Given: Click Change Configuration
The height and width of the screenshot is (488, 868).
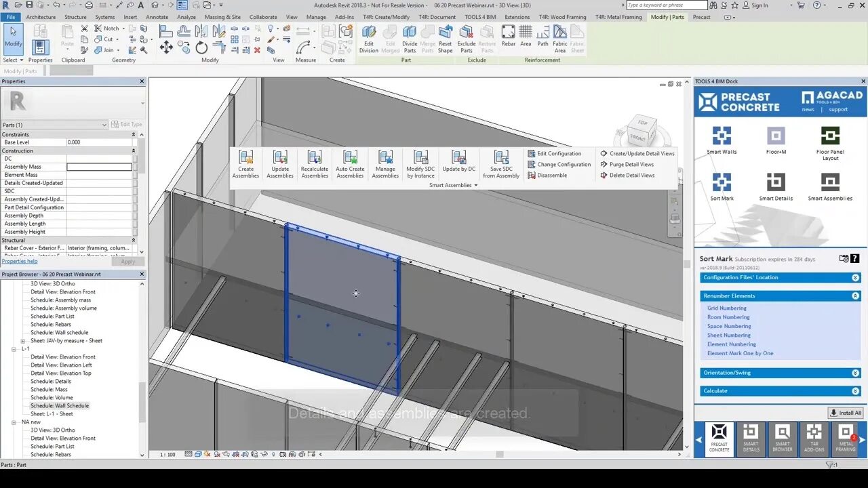Looking at the screenshot, I should click(x=559, y=164).
